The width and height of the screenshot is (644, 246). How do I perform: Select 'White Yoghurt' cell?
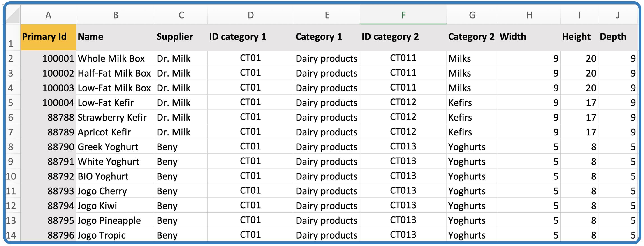(x=116, y=161)
